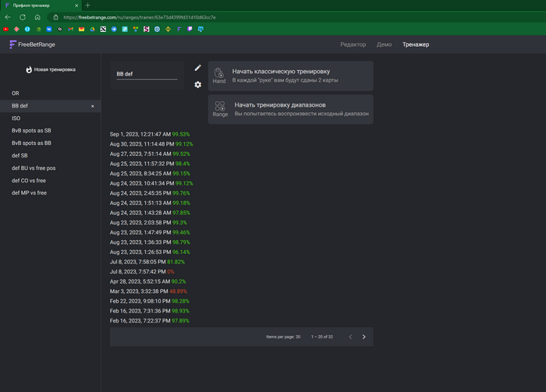The width and height of the screenshot is (546, 392).
Task: Open the Feb 22, 2023 98.28% result
Action: tap(150, 302)
